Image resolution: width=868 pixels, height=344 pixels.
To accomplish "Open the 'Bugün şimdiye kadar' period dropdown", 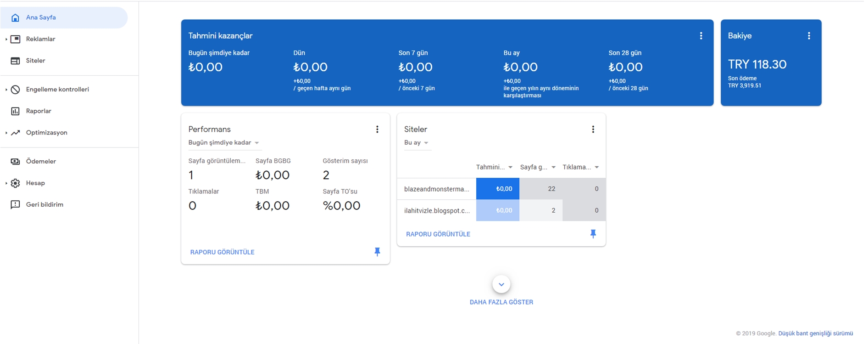I will click(x=224, y=143).
